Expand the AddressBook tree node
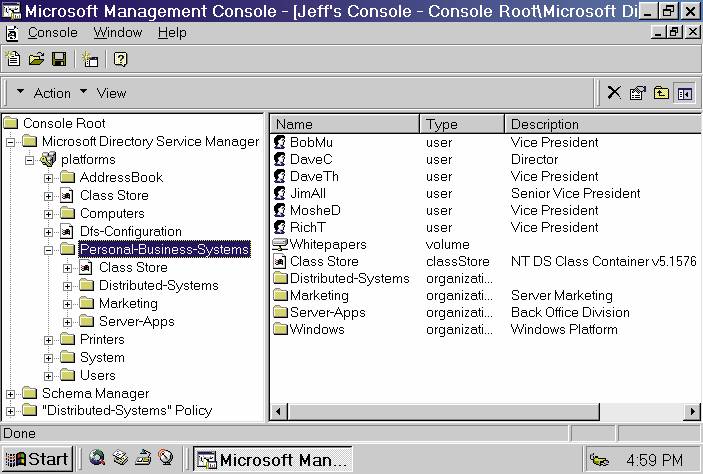Screen dimensions: 703x474 pyautogui.click(x=48, y=178)
